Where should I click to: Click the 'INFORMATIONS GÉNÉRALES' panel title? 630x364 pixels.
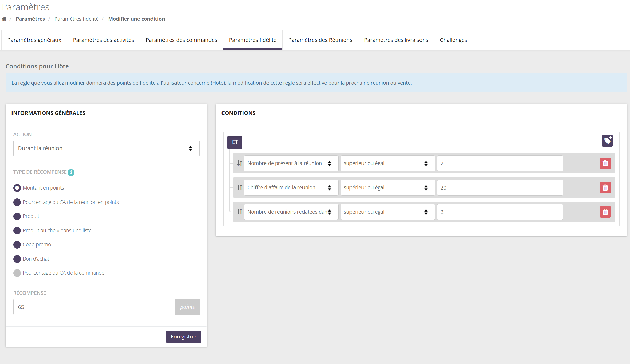click(48, 113)
